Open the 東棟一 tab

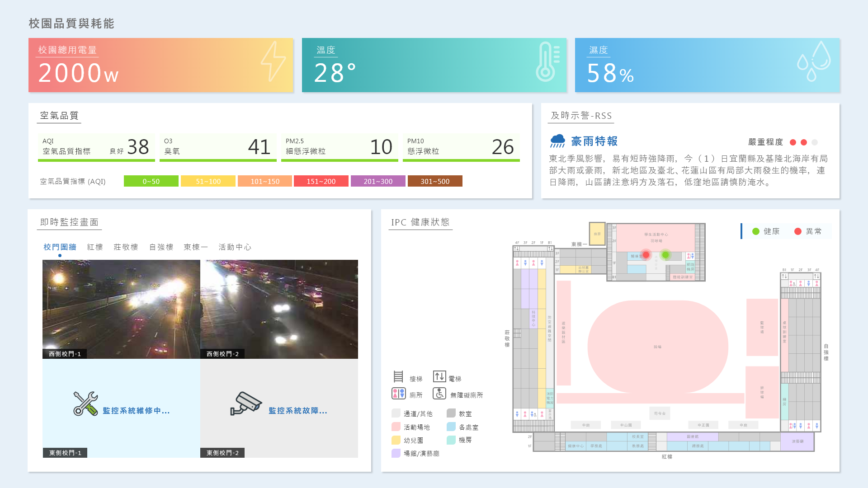(196, 247)
